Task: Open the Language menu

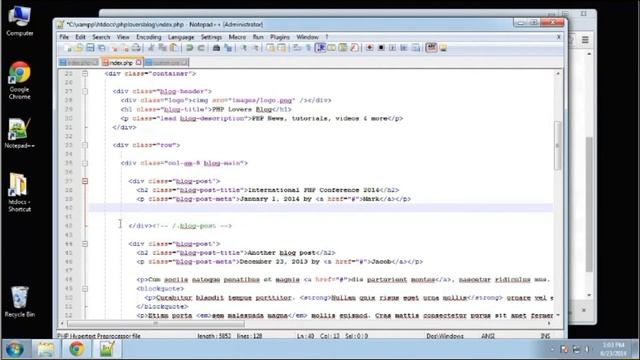Action: (181, 37)
